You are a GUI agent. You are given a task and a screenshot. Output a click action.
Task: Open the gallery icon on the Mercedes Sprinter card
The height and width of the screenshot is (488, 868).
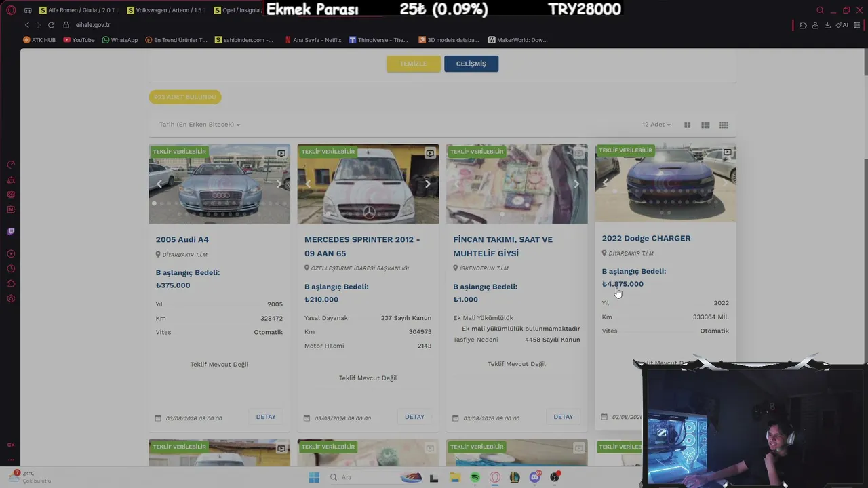pos(430,153)
